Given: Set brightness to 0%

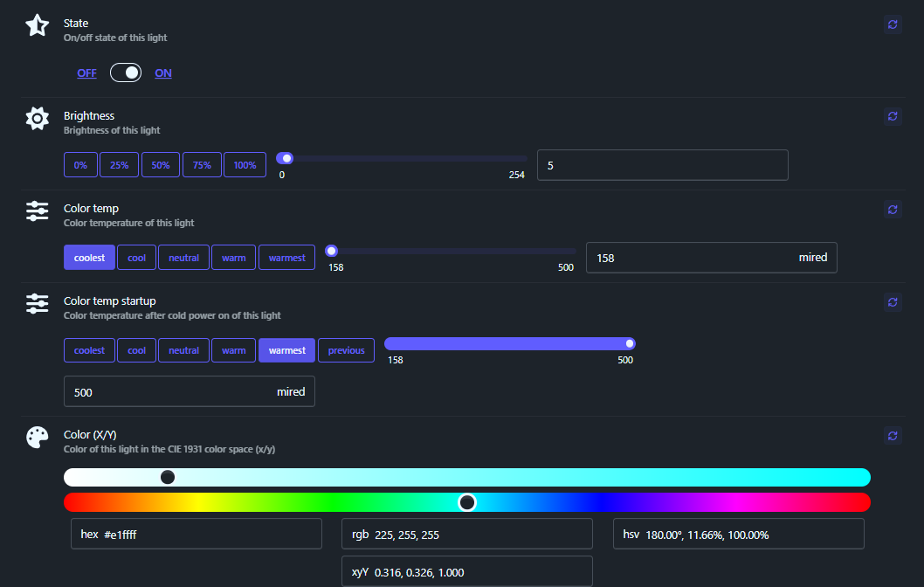Looking at the screenshot, I should click(80, 164).
